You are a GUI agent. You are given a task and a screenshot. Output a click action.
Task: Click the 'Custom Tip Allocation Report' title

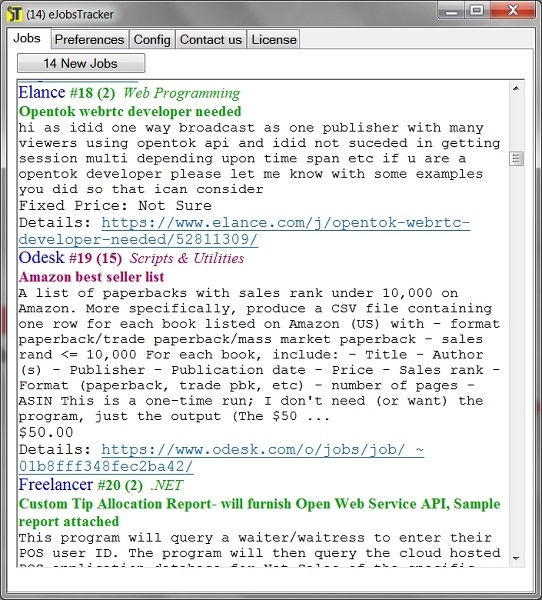[259, 512]
